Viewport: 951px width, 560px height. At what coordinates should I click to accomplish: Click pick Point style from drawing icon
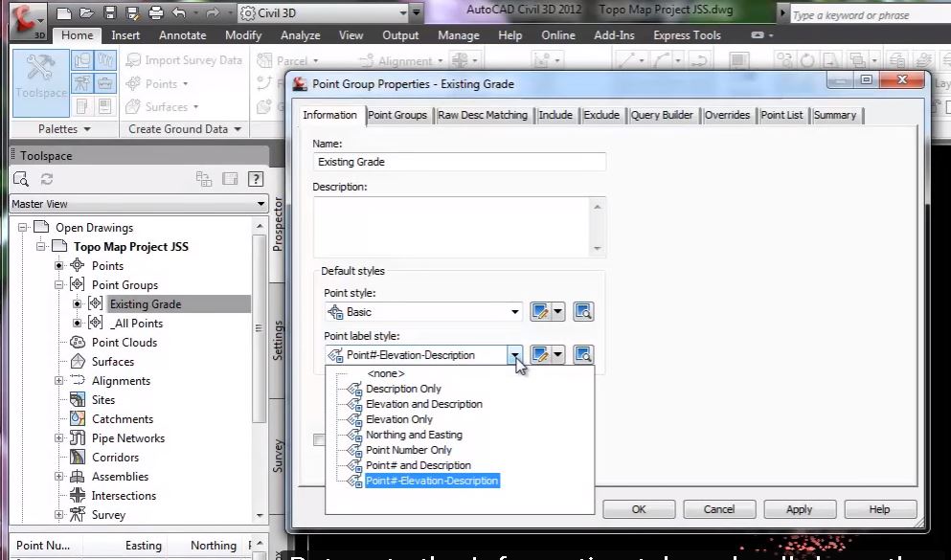pos(583,312)
